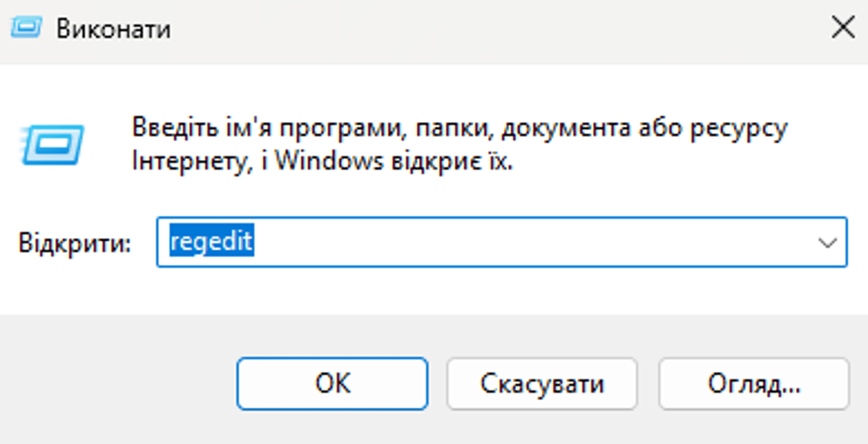The image size is (868, 444).
Task: Select the highlighted regedit text
Action: pyautogui.click(x=211, y=242)
